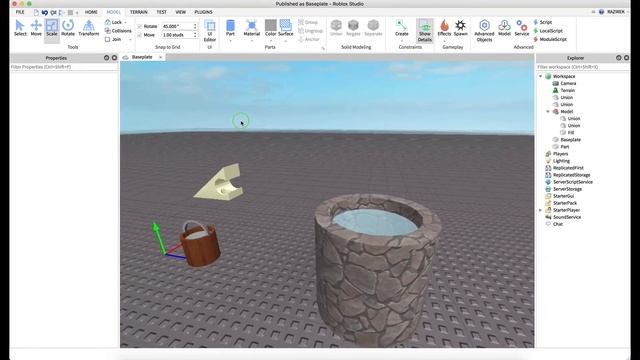Expand the StarterPlayer node
The image size is (640, 360).
click(541, 210)
